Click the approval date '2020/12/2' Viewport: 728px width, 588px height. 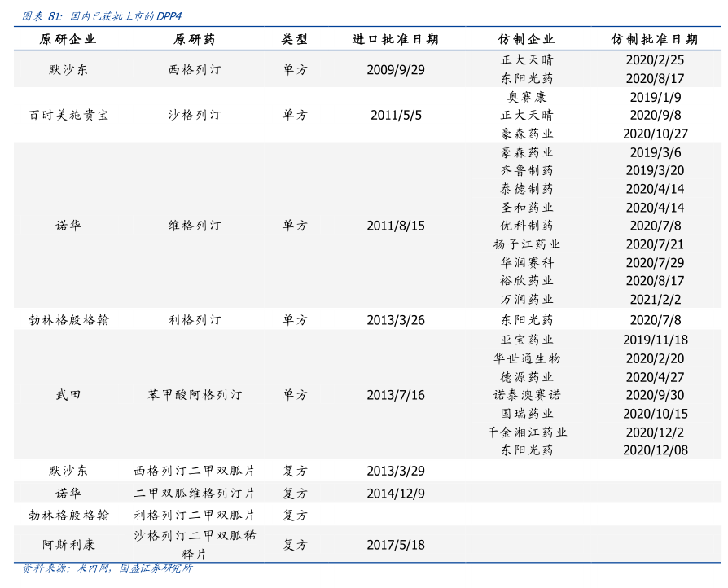tap(655, 432)
